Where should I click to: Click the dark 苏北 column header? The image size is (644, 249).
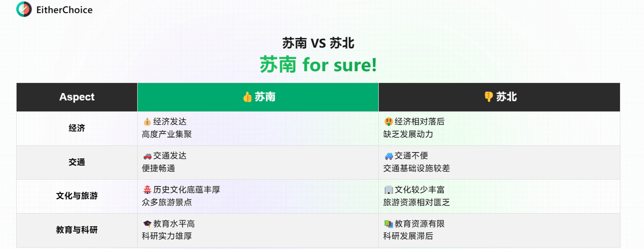point(500,97)
